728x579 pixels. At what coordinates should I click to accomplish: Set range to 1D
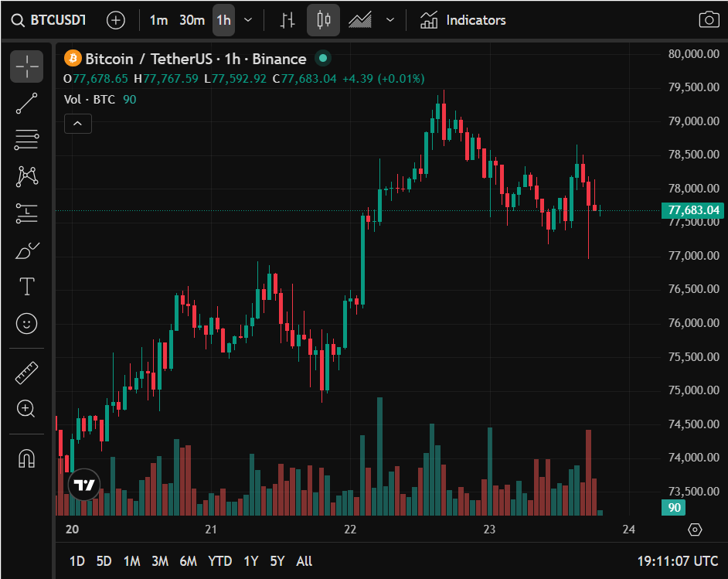(77, 561)
